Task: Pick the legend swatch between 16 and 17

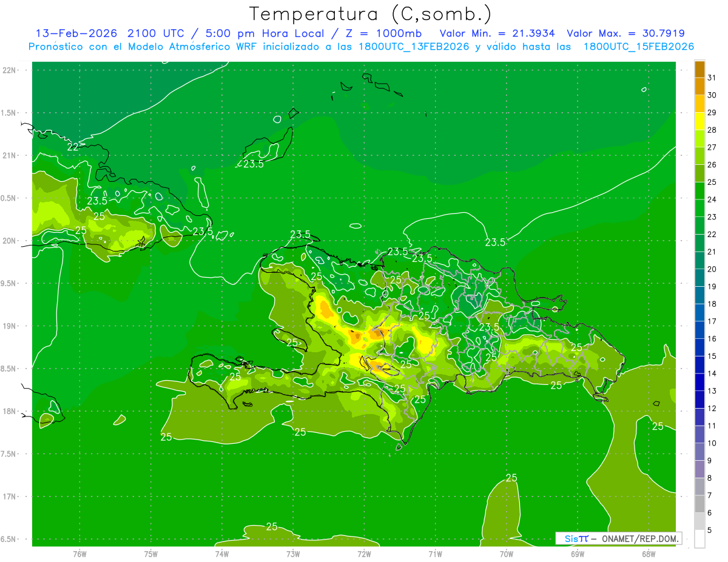Action: tap(699, 330)
